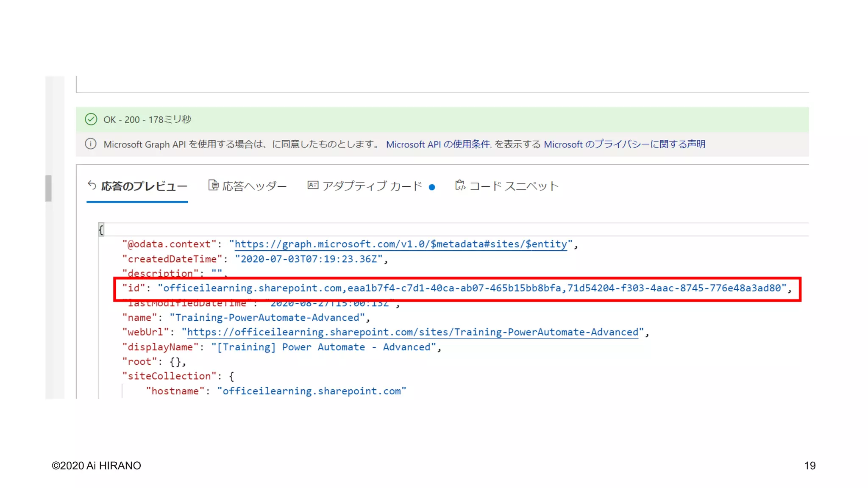Open the コード スニペット tab
The width and height of the screenshot is (868, 488).
pyautogui.click(x=514, y=186)
